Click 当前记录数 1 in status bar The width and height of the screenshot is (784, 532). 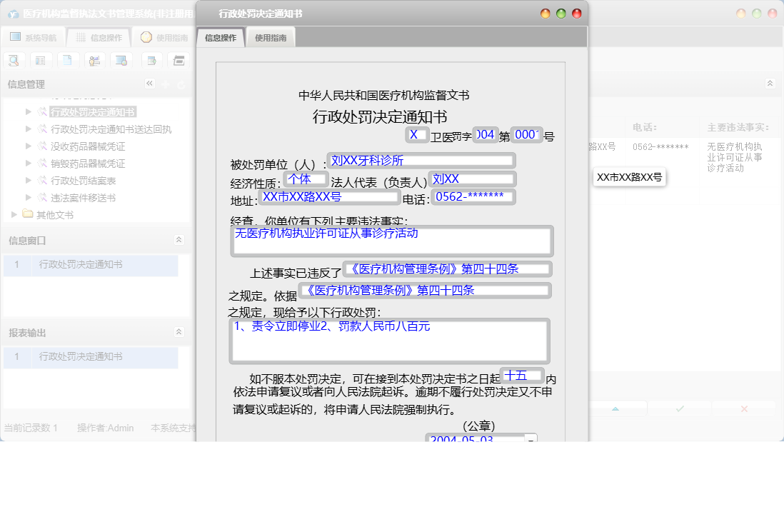[x=31, y=428]
